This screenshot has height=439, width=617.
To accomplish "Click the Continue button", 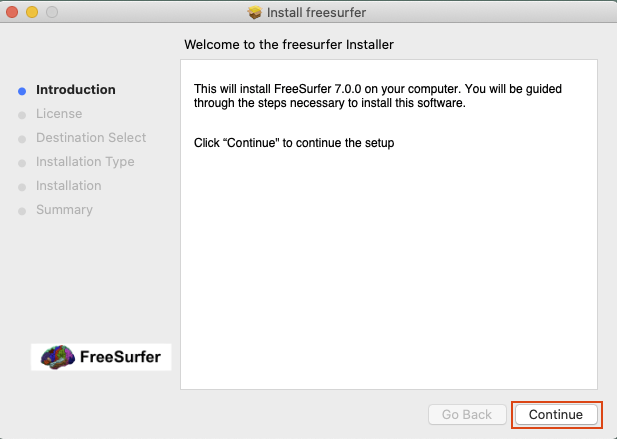I will point(556,414).
